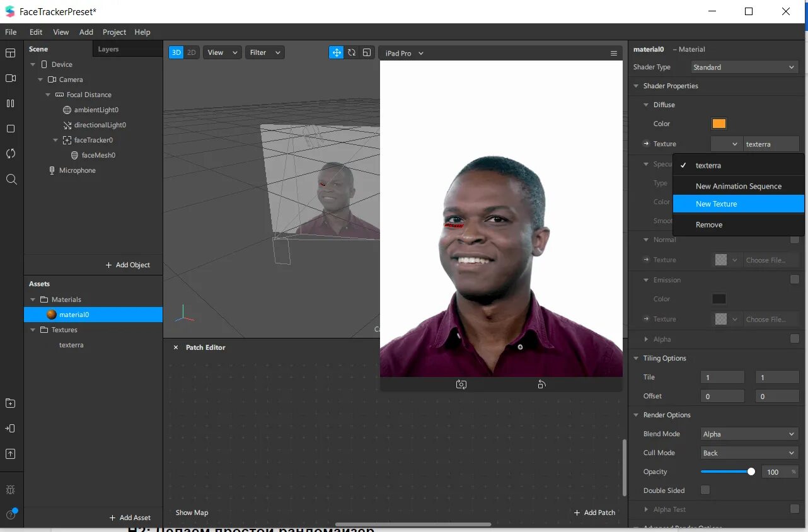The image size is (808, 532).
Task: Click Choose File for Normal texture
Action: pos(771,260)
